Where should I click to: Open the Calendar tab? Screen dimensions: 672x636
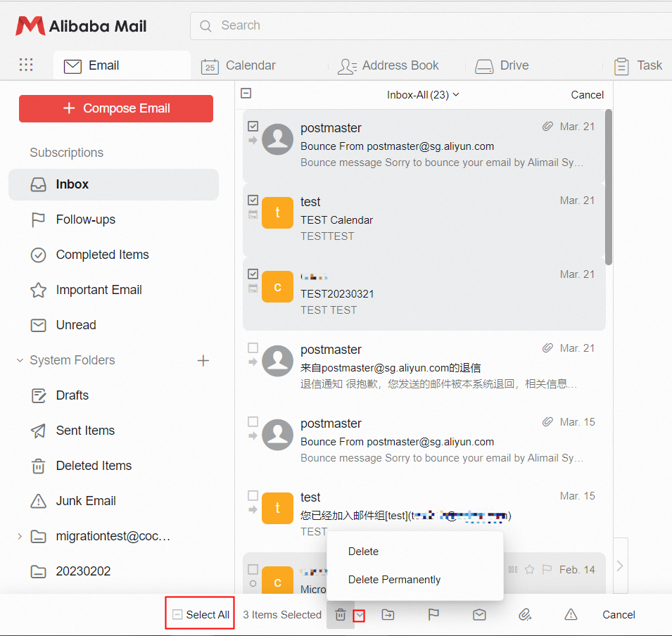[239, 65]
